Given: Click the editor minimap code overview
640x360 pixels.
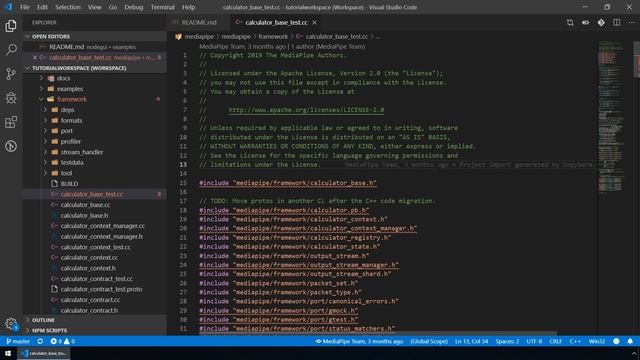Looking at the screenshot, I should pyautogui.click(x=611, y=116).
